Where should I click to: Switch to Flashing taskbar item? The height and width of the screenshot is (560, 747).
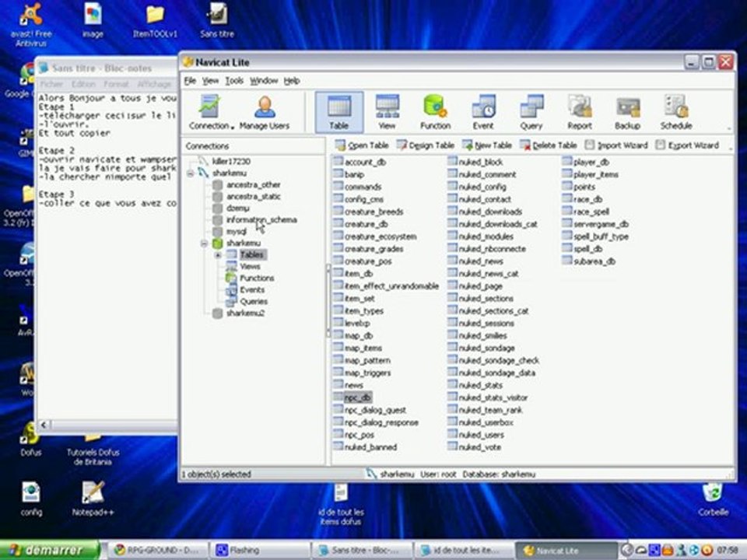260,550
